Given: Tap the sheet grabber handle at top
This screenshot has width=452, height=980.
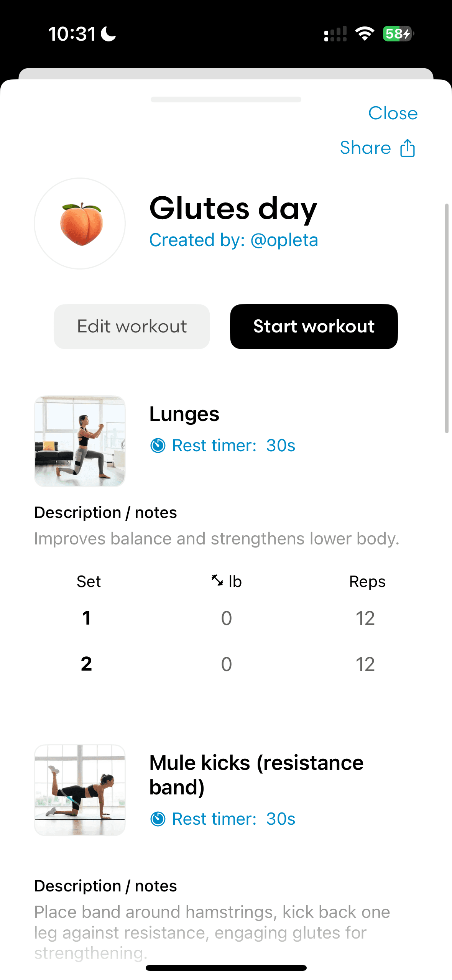Looking at the screenshot, I should coord(226,100).
